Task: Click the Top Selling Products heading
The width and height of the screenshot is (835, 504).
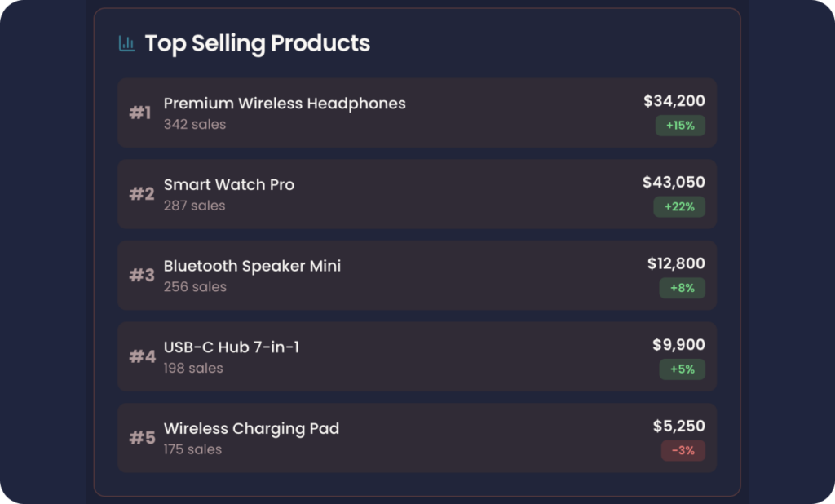Action: tap(257, 44)
